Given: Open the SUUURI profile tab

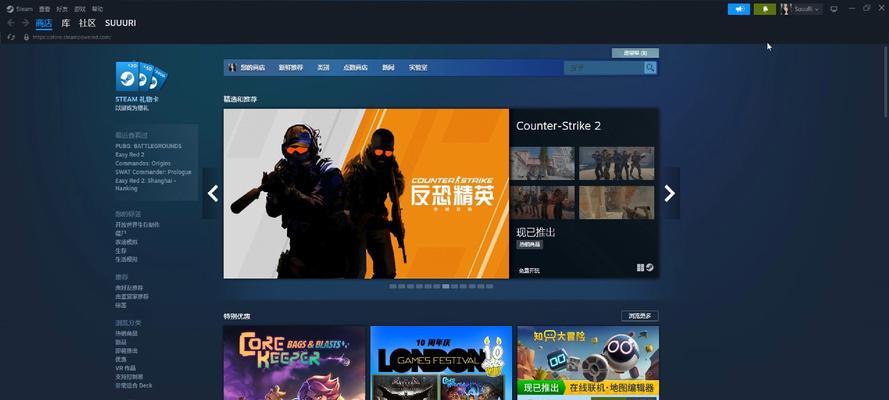Looking at the screenshot, I should point(120,23).
